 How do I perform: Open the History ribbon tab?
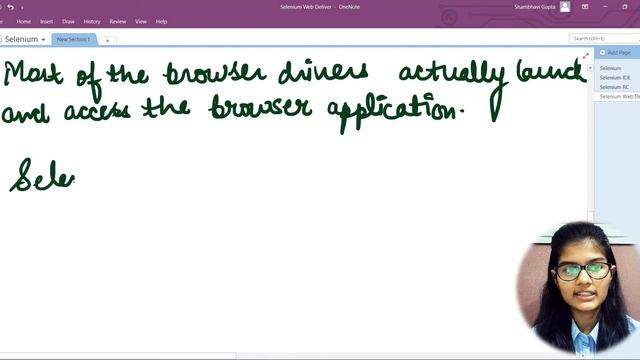(92, 22)
